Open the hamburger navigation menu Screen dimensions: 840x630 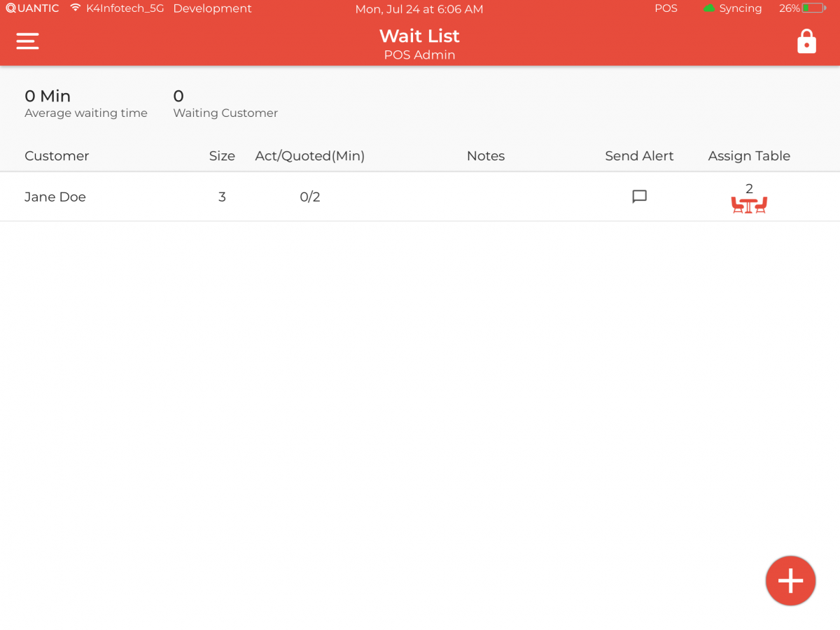click(x=27, y=41)
